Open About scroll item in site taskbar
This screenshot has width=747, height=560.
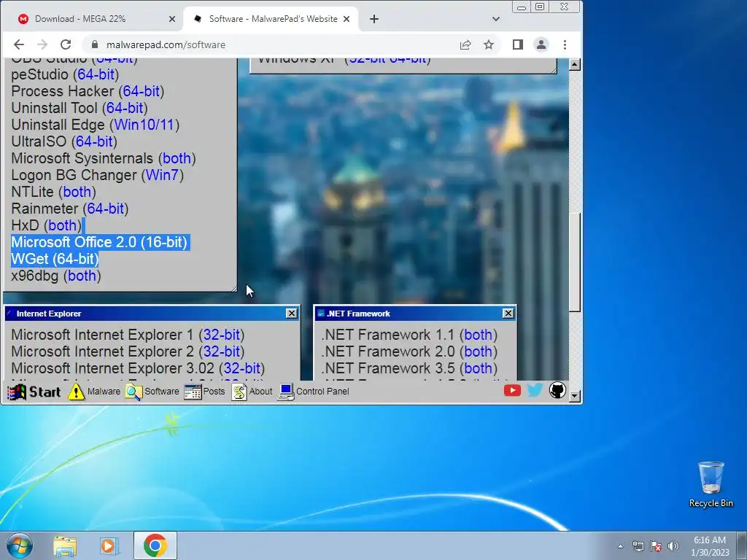tap(252, 392)
